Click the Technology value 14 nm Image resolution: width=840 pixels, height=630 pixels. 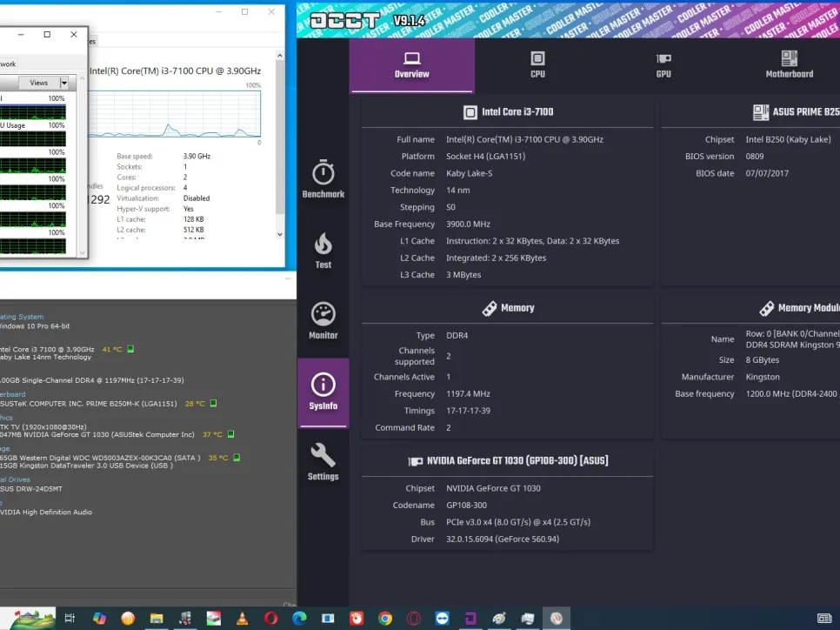point(458,191)
